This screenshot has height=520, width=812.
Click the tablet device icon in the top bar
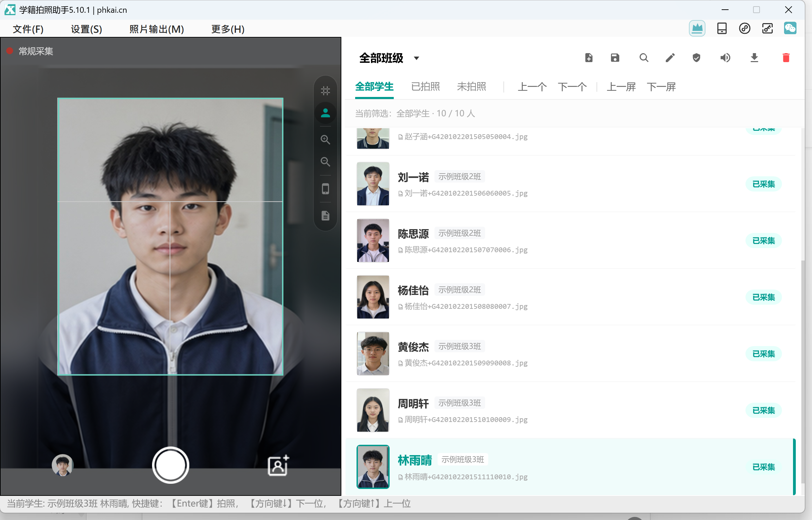[721, 28]
